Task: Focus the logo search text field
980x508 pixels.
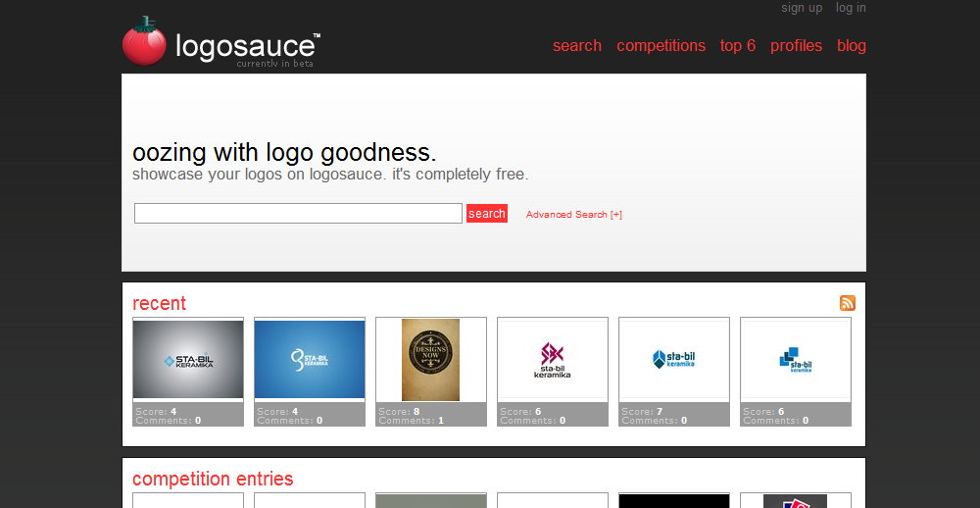Action: [x=298, y=214]
